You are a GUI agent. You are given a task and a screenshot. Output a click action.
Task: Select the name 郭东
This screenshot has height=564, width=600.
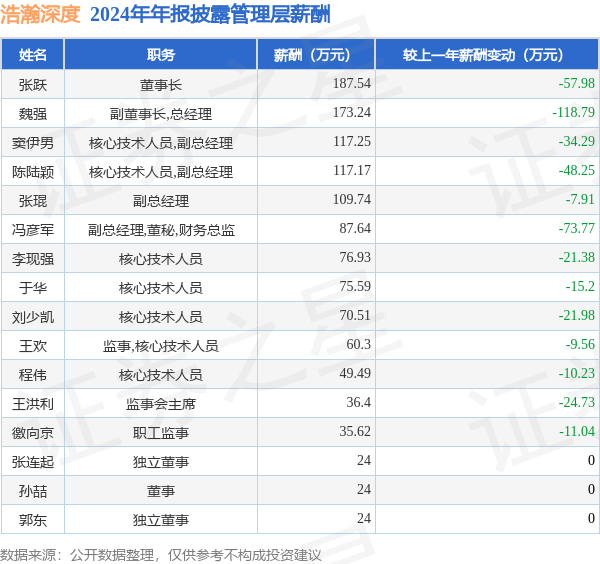[x=33, y=520]
